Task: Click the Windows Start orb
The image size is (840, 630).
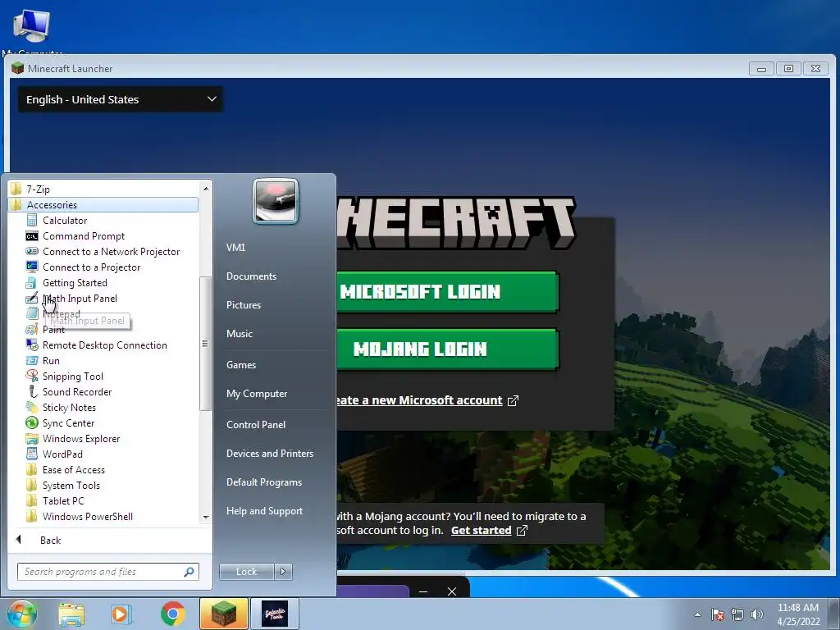Action: pos(22,614)
